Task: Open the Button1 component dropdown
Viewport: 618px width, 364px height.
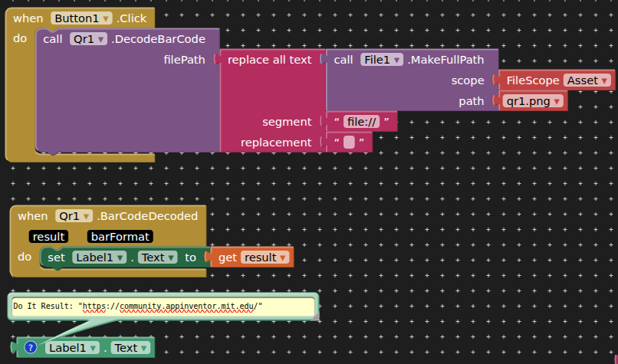Action: (81, 18)
